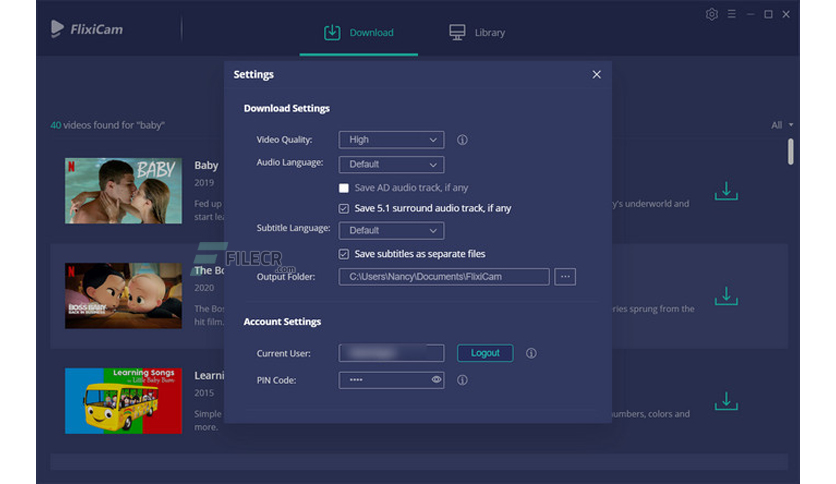Close the FlixiCam window

[786, 14]
